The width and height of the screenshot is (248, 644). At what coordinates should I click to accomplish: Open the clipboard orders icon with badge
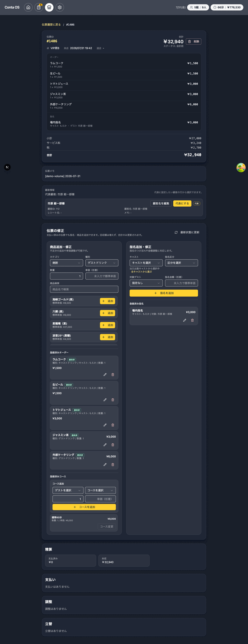(x=39, y=8)
